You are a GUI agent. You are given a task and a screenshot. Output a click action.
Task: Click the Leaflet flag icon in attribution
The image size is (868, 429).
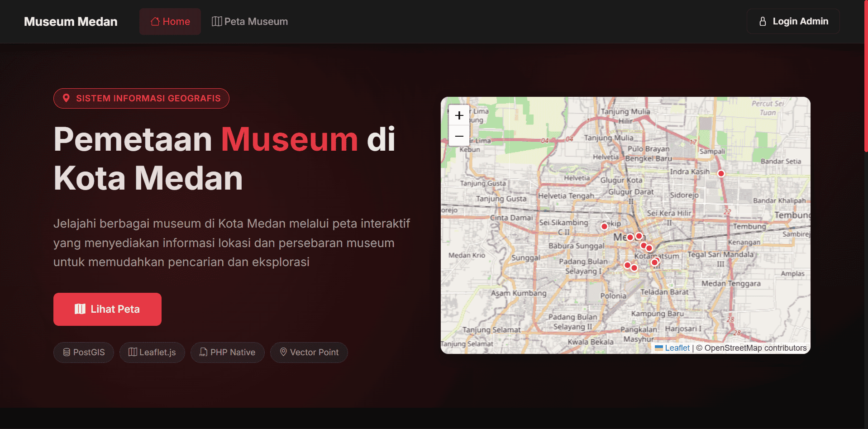tap(659, 348)
